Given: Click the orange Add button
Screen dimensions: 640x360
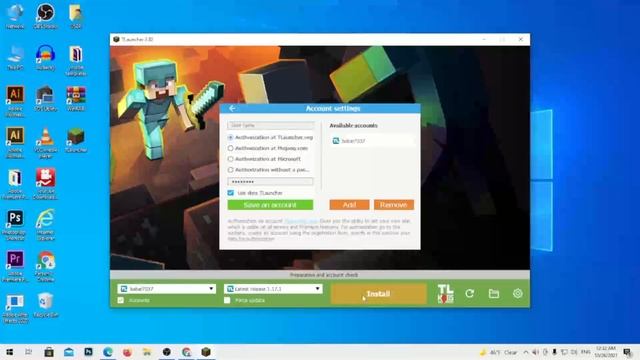Looking at the screenshot, I should click(349, 205).
